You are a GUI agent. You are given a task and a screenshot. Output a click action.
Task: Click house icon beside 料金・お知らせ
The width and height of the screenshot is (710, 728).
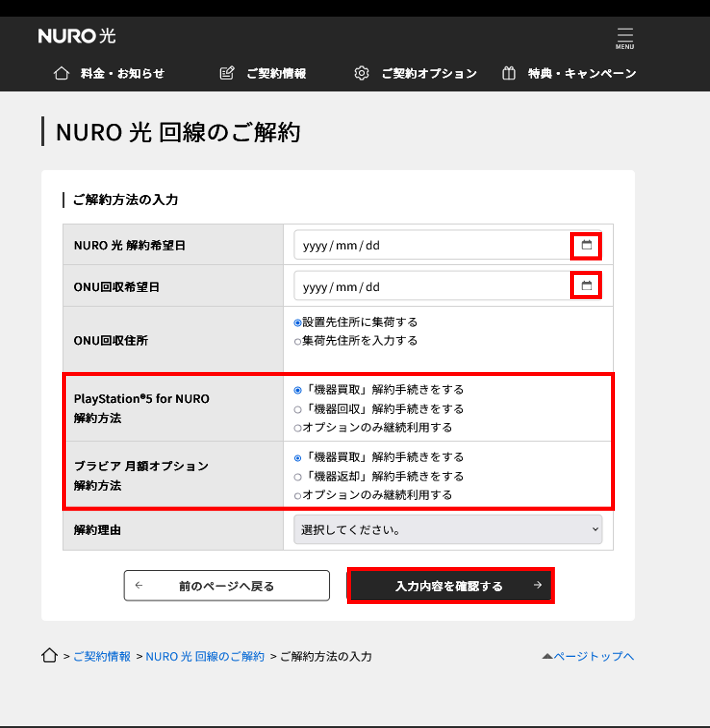[62, 73]
